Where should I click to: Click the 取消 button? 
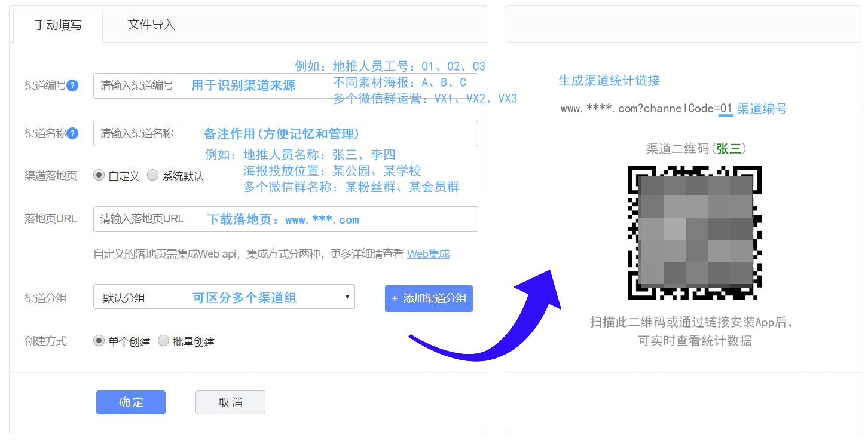(230, 402)
